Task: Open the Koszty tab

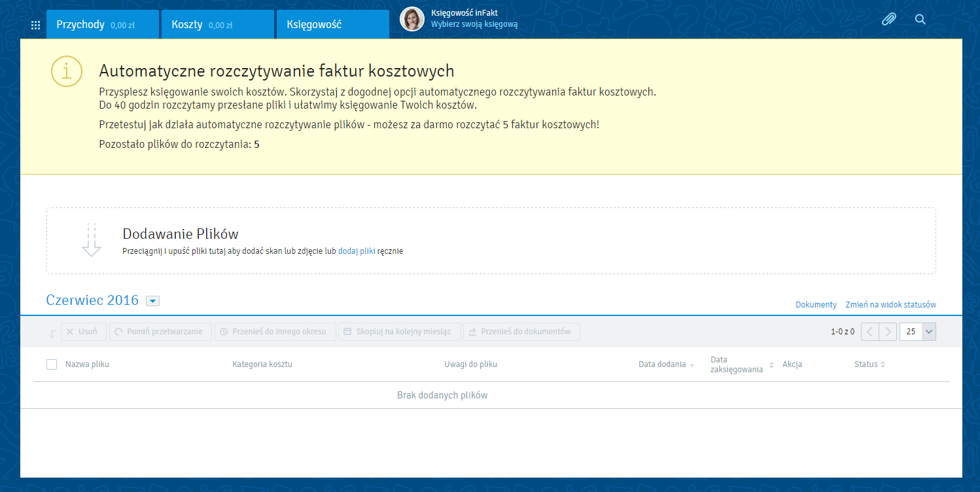Action: 218,24
